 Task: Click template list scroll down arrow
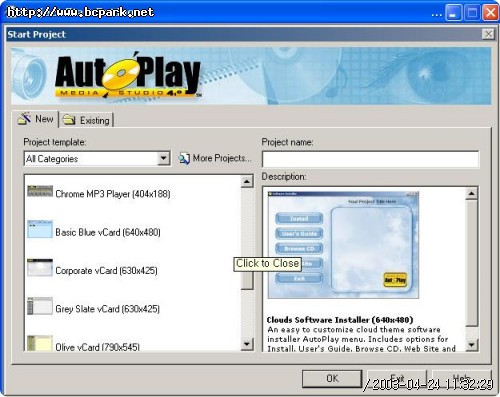tap(247, 344)
